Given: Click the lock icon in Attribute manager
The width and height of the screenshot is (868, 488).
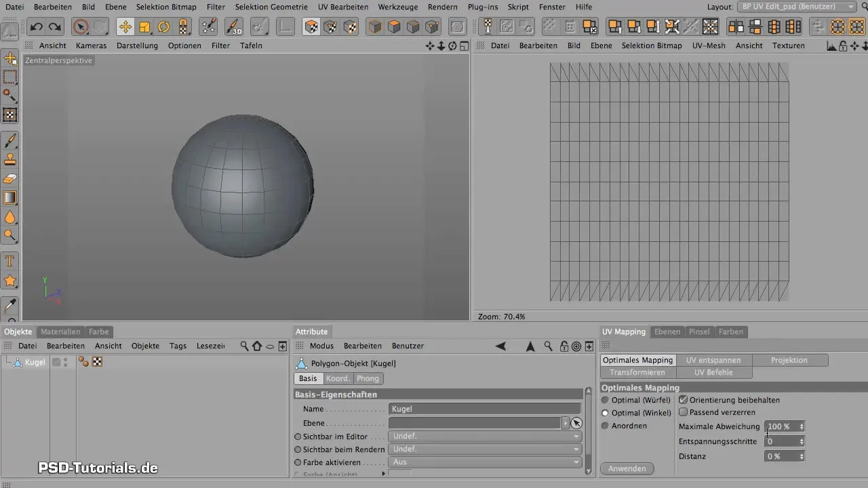Looking at the screenshot, I should pyautogui.click(x=563, y=346).
